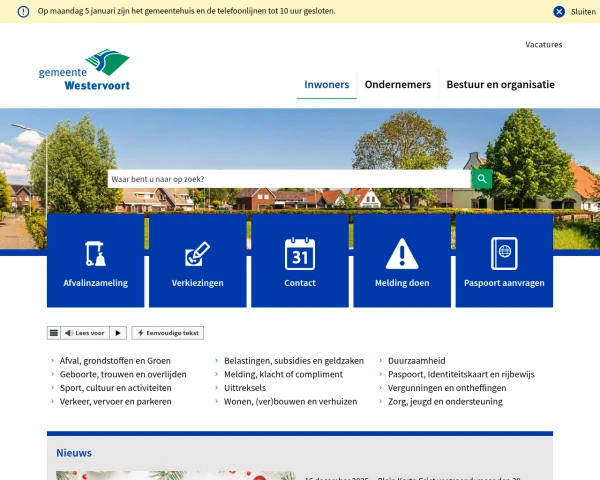Close the yellow notification with X icon
The width and height of the screenshot is (600, 480).
pyautogui.click(x=559, y=12)
